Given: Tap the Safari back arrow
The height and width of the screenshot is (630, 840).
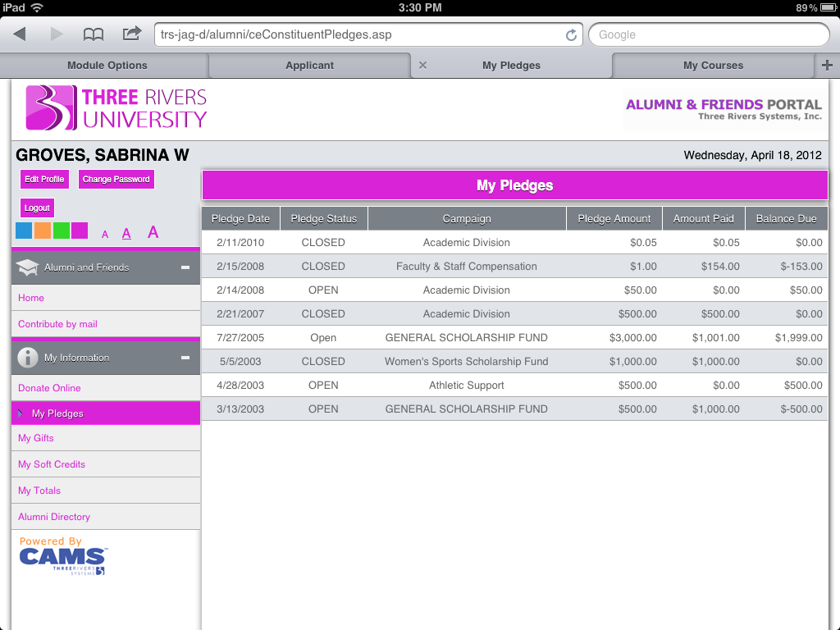Looking at the screenshot, I should [20, 34].
